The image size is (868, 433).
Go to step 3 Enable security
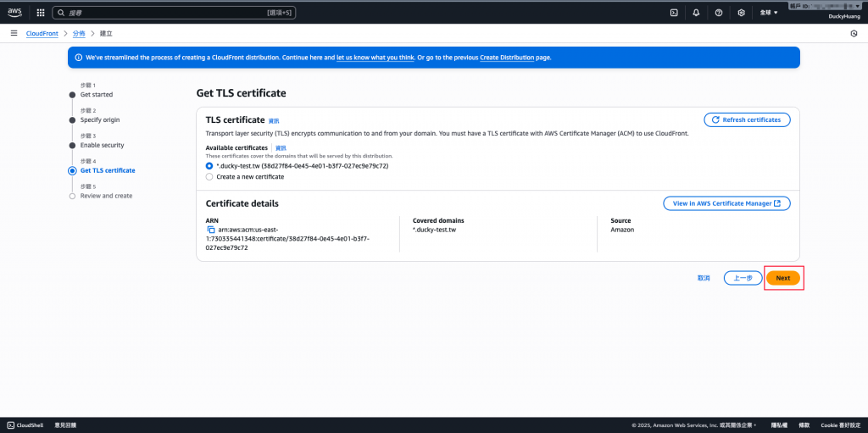[x=102, y=145]
